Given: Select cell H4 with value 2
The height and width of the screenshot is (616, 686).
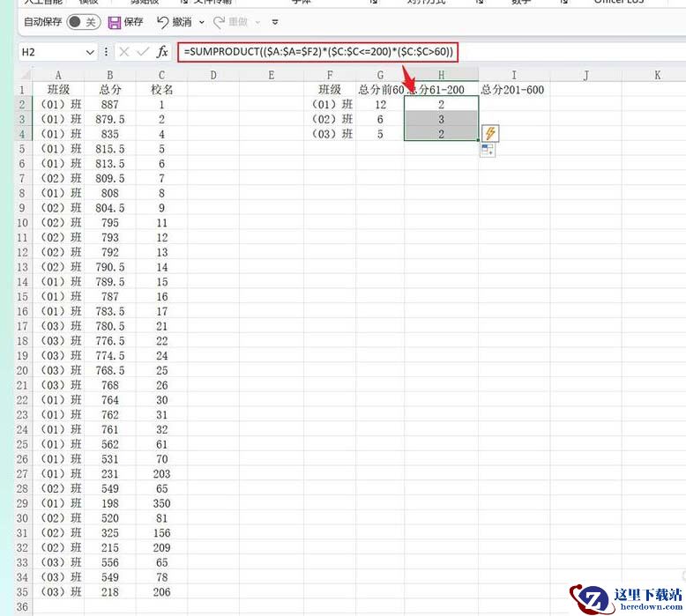Looking at the screenshot, I should (x=441, y=134).
